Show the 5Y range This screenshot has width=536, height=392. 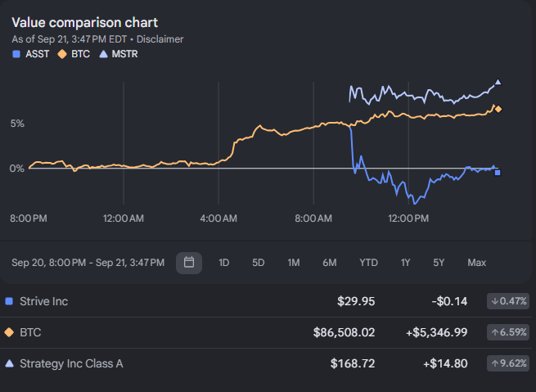[x=439, y=263]
